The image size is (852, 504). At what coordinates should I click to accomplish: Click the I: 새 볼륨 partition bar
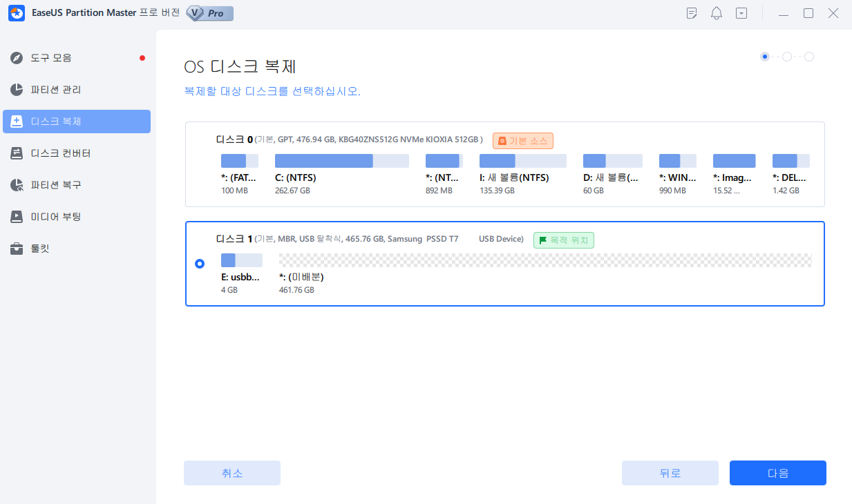tap(523, 161)
